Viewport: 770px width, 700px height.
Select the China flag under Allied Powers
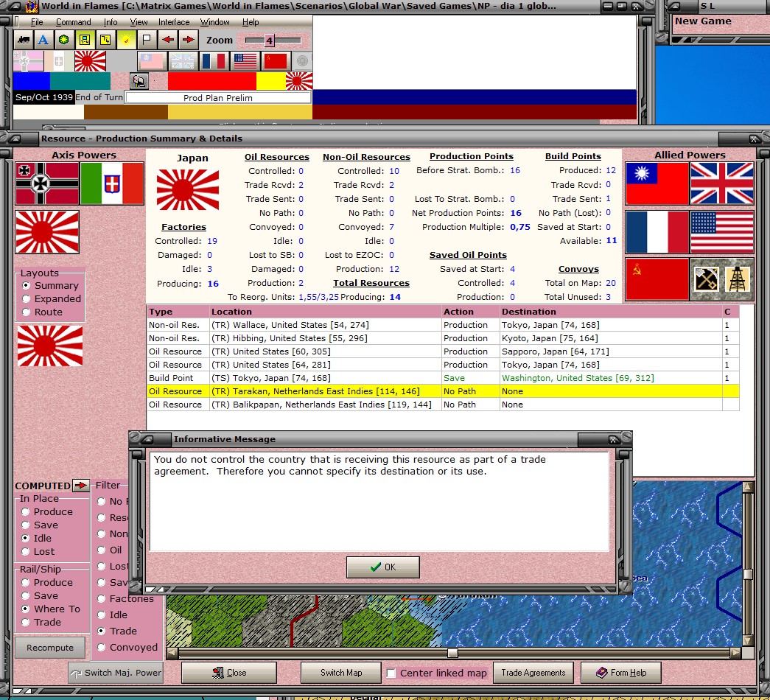657,183
